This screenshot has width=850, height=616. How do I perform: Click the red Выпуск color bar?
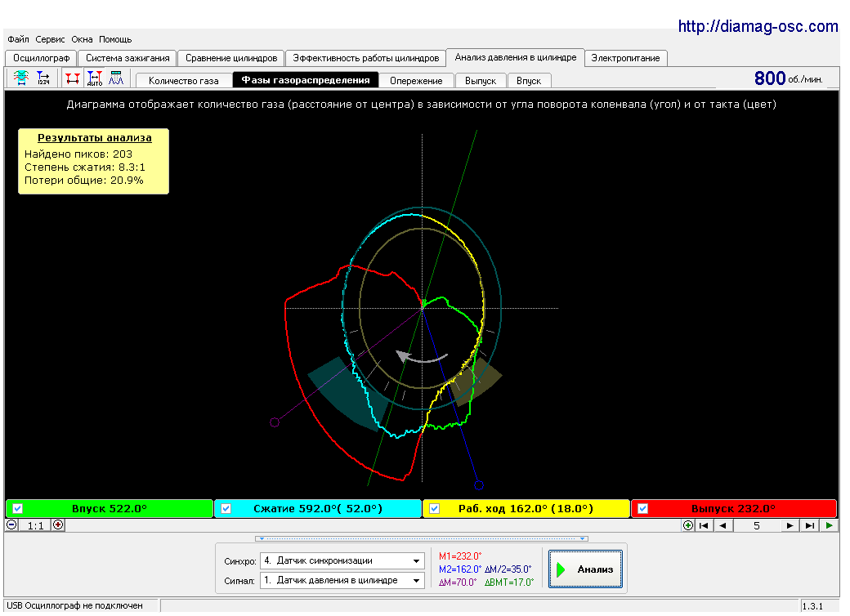[733, 509]
